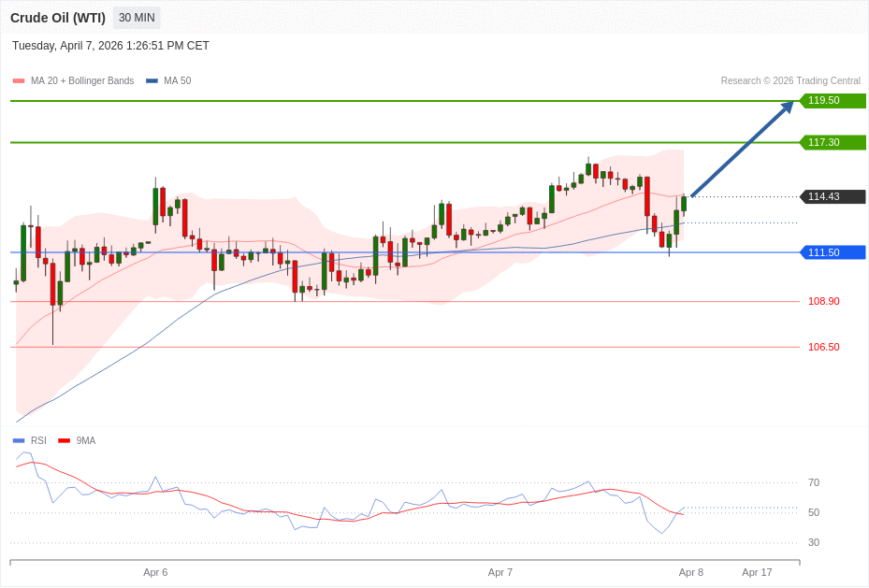Select Apr 6 on the time axis

(x=155, y=572)
